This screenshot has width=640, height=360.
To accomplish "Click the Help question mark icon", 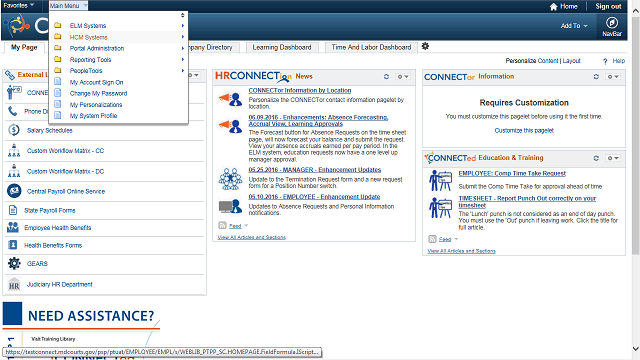I will pos(605,61).
